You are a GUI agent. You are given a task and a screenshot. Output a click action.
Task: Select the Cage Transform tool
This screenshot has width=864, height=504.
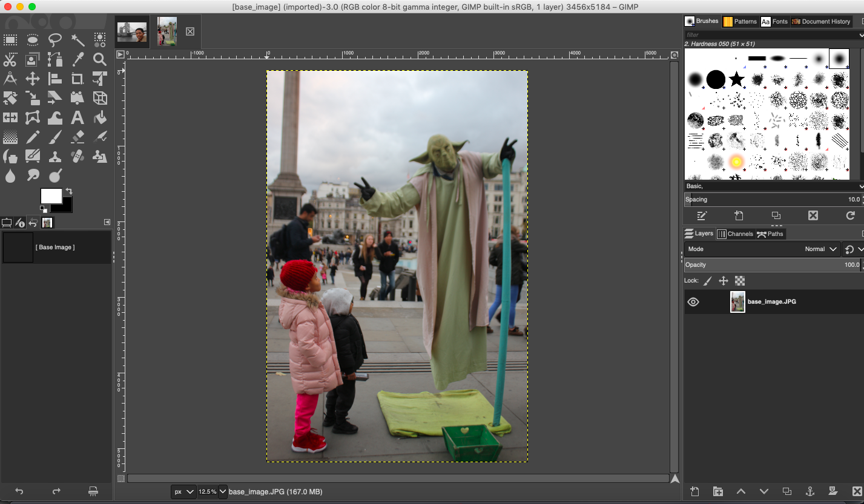coord(33,117)
